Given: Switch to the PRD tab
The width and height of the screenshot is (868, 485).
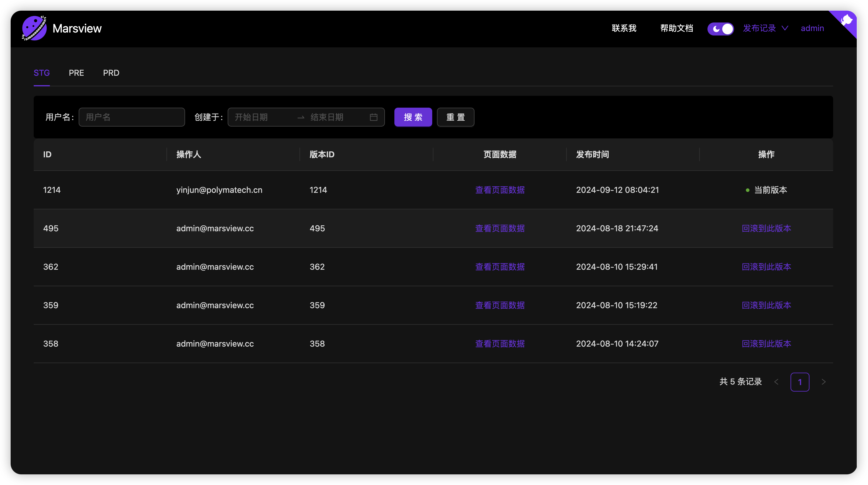Looking at the screenshot, I should [111, 73].
